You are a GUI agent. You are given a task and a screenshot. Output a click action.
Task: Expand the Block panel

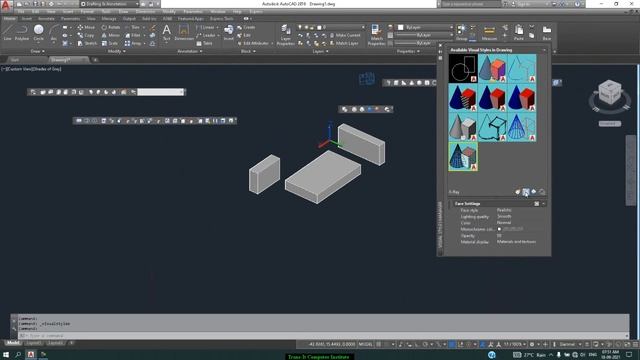[248, 51]
